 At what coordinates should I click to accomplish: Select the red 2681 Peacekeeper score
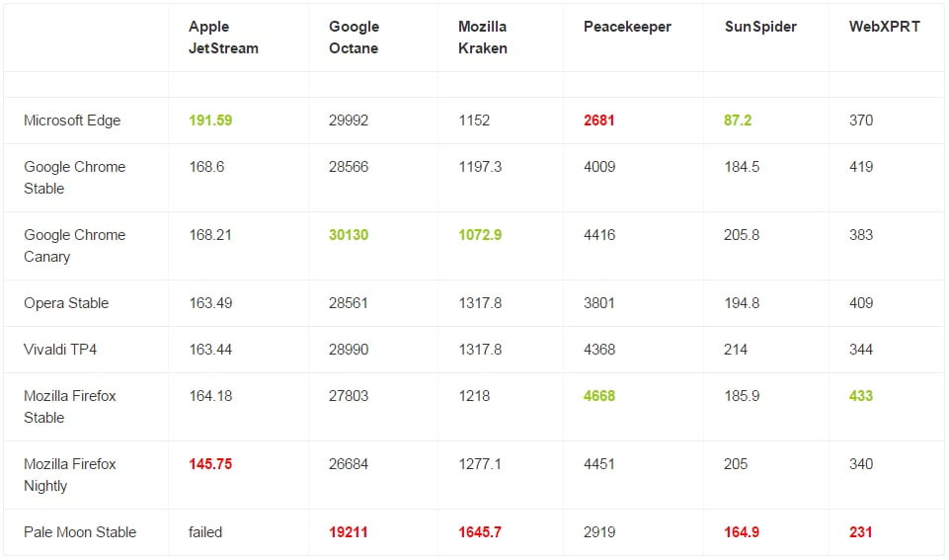(x=598, y=120)
